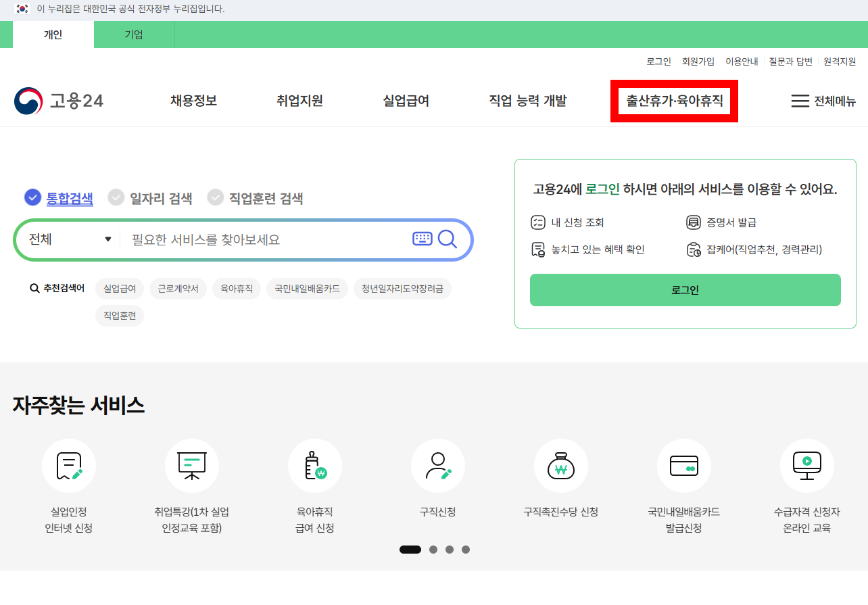Open the on-screen keyboard icon in search bar
This screenshot has width=868, height=605.
click(422, 240)
